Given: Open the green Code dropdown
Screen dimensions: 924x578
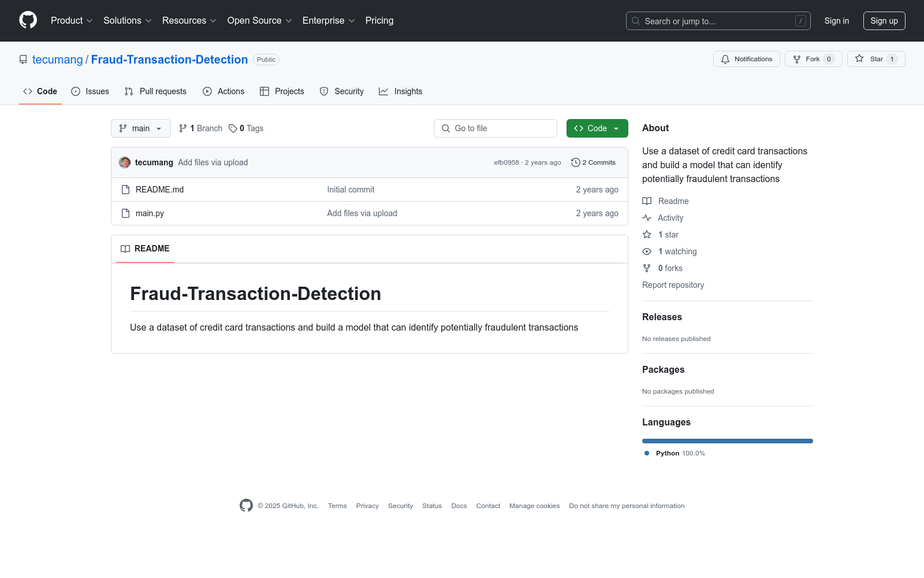Looking at the screenshot, I should tap(597, 128).
